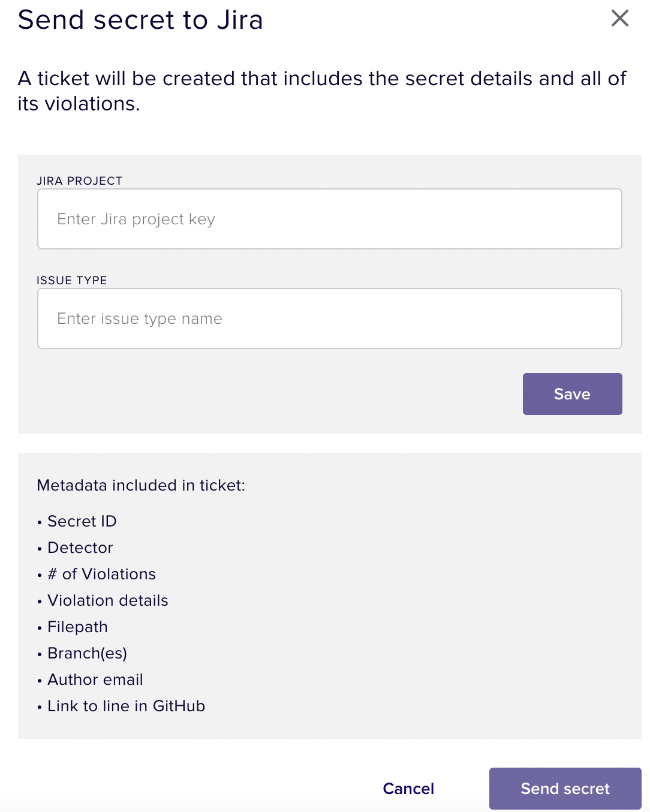Viewport: 650px width, 812px height.
Task: Click the Link to line in GitHub item
Action: (x=127, y=706)
